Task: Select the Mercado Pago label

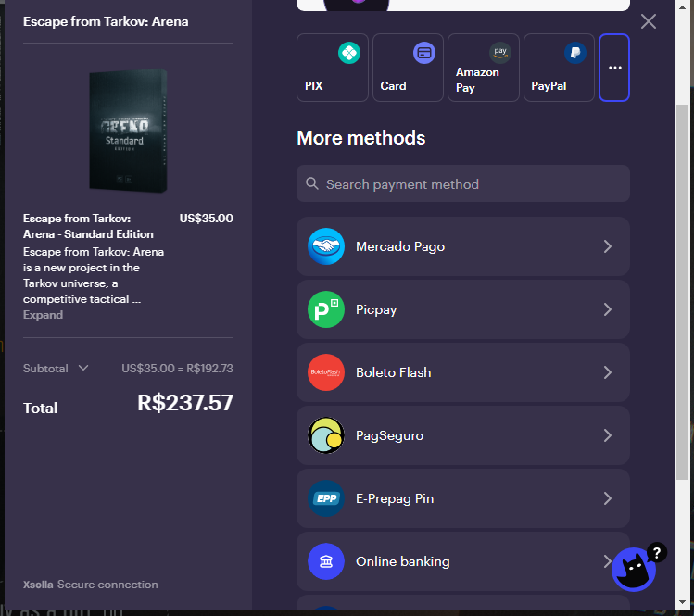Action: pyautogui.click(x=400, y=246)
